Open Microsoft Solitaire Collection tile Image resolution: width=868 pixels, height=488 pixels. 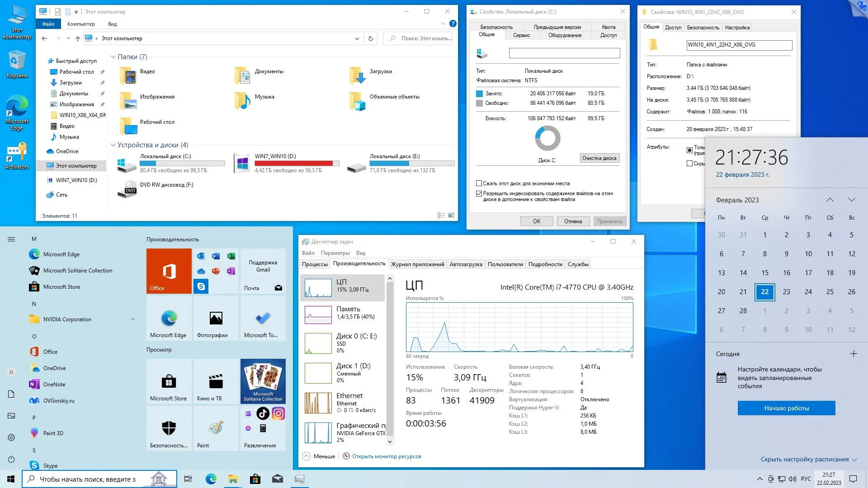263,381
